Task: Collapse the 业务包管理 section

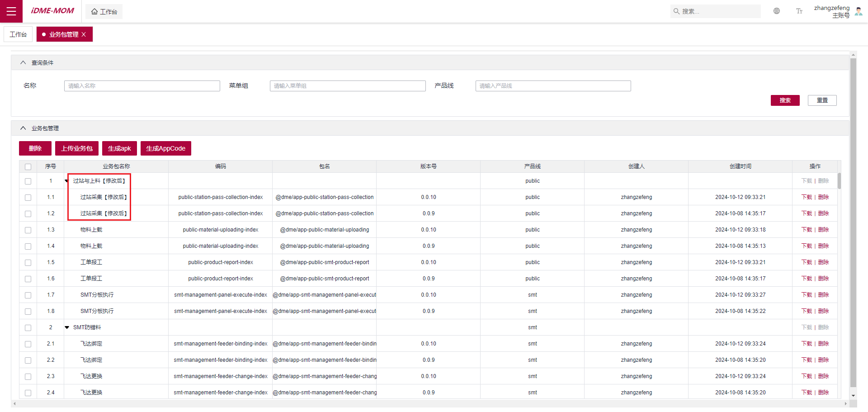Action: tap(23, 128)
